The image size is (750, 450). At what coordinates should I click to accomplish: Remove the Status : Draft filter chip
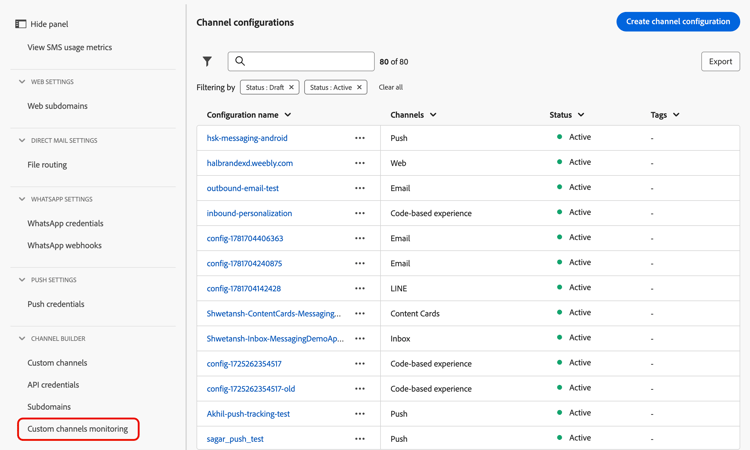tap(291, 88)
